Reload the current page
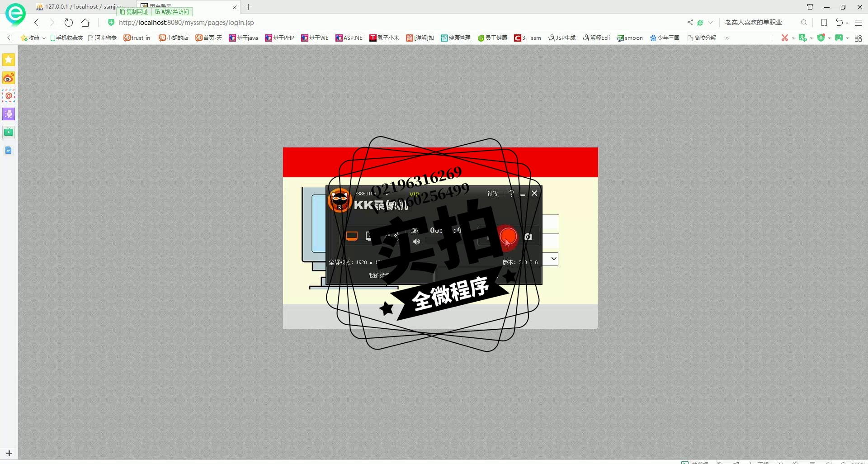Screen dimensions: 868x464 [x=69, y=22]
